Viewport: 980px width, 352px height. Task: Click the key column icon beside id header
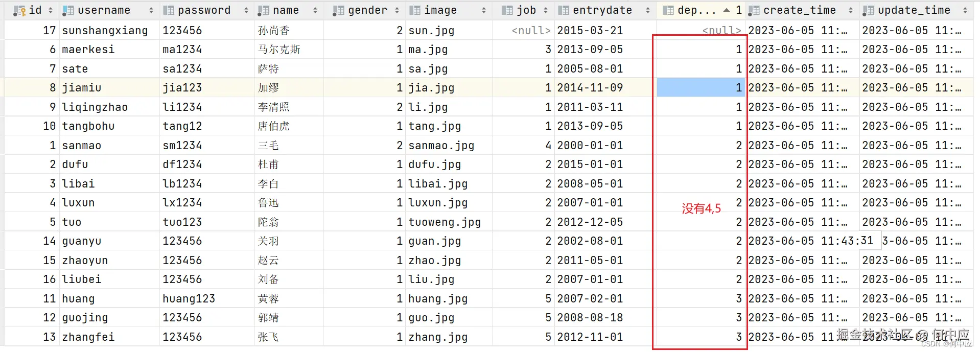(x=19, y=10)
